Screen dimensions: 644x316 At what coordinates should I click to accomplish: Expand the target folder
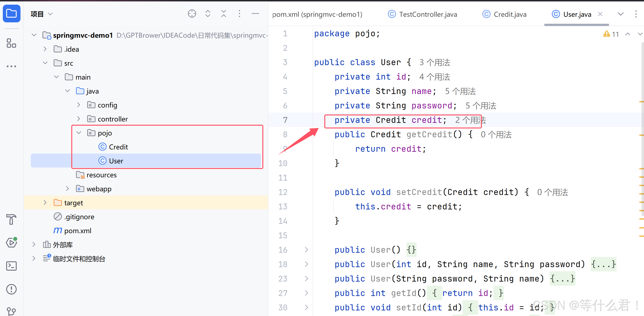pyautogui.click(x=45, y=202)
